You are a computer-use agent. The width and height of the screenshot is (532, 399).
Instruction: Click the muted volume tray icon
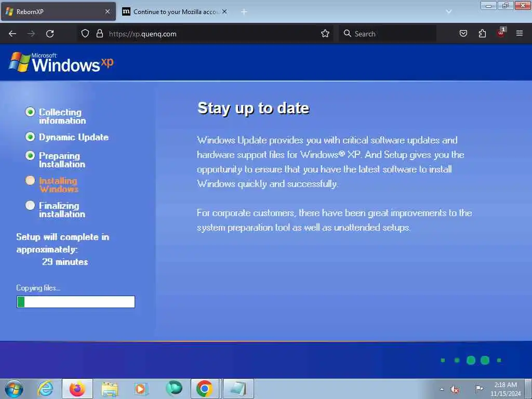pos(455,389)
